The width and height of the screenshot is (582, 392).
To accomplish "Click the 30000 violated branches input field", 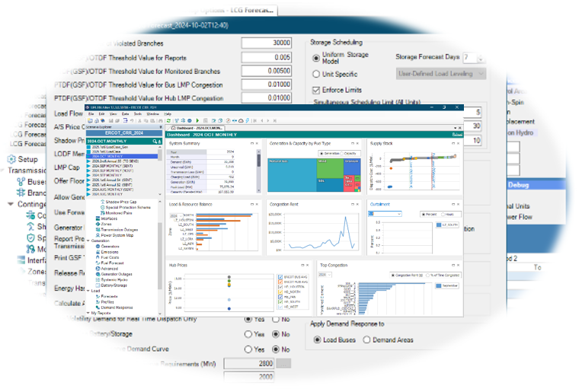I will [x=267, y=43].
